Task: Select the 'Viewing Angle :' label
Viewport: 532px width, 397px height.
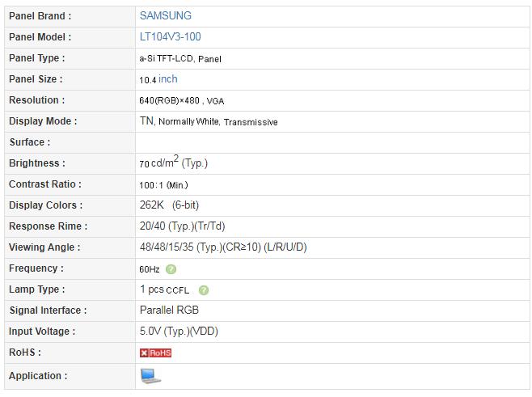Action: 44,247
